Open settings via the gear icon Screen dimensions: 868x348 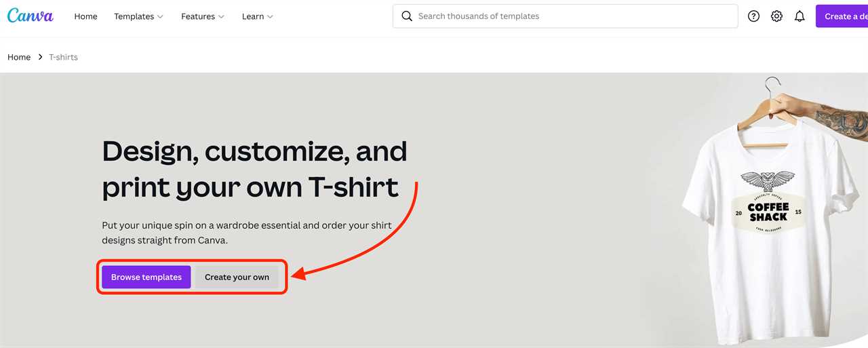click(x=776, y=16)
